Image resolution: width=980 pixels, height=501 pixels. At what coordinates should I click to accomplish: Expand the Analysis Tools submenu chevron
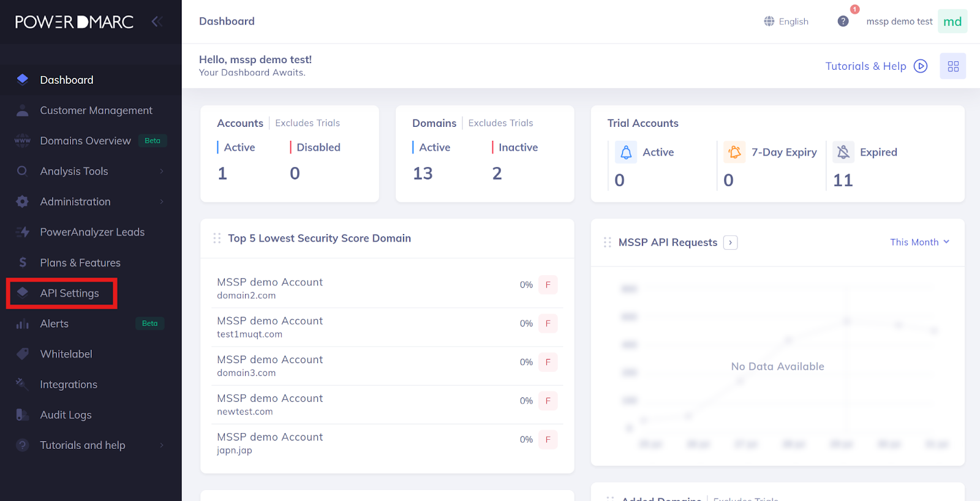coord(162,171)
